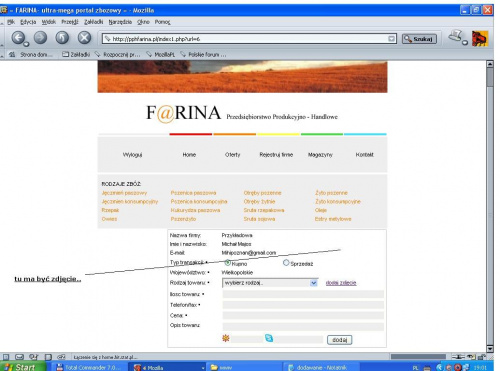Viewport: 500px width, 371px height.
Task: Go back with the Back arrow icon
Action: [x=18, y=37]
